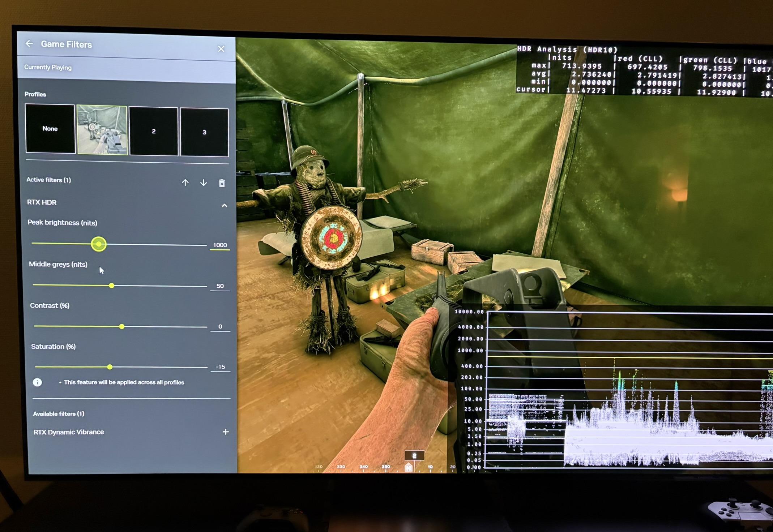Click the RTX Dynamic Vibrance filter name
This screenshot has width=773, height=532.
coord(69,432)
